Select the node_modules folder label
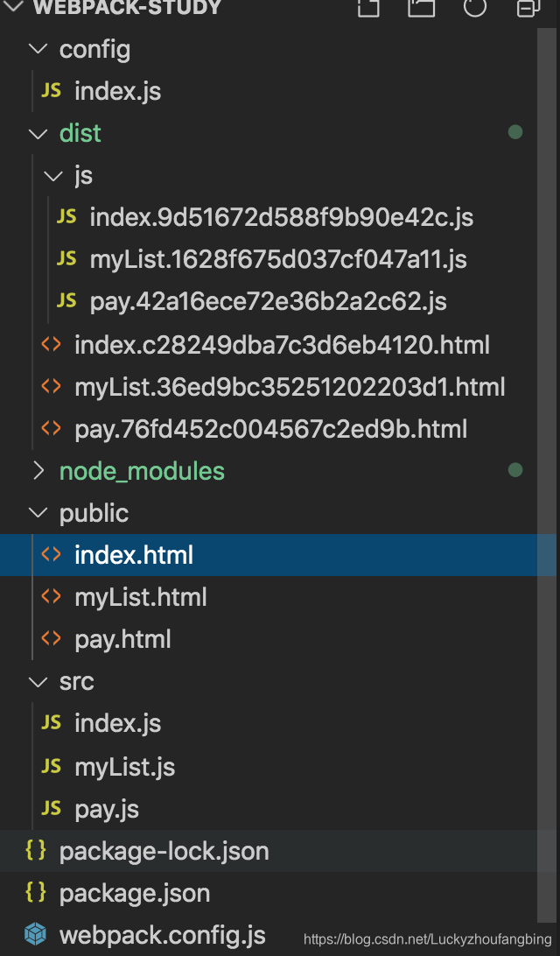560x956 pixels. 142,471
